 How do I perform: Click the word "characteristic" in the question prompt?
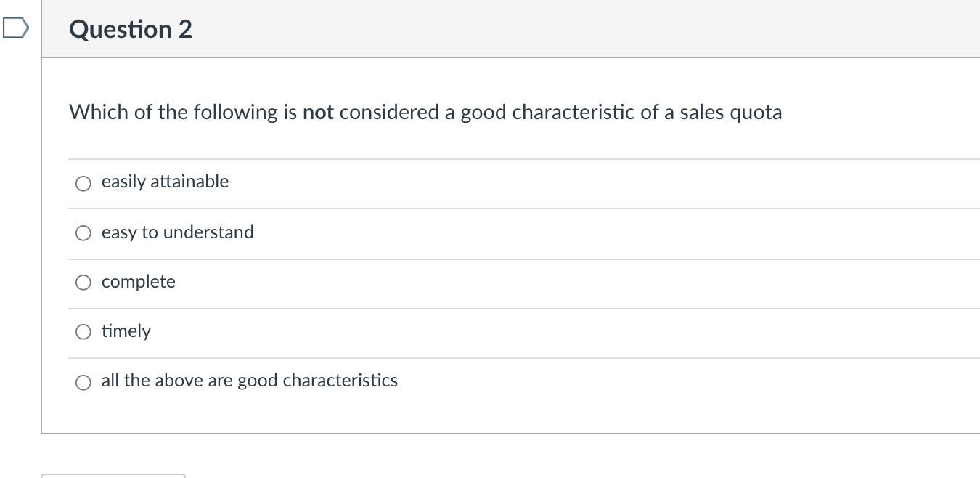point(573,113)
